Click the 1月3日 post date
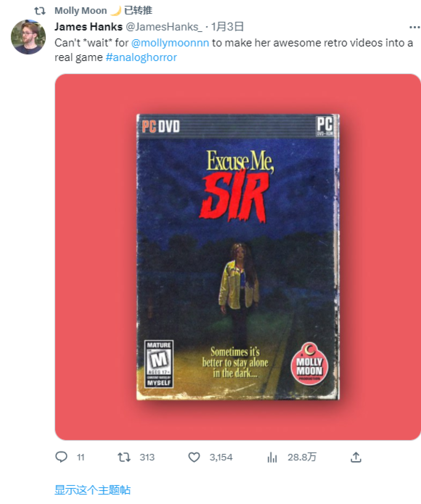Screen dimensions: 421x504 point(227,27)
